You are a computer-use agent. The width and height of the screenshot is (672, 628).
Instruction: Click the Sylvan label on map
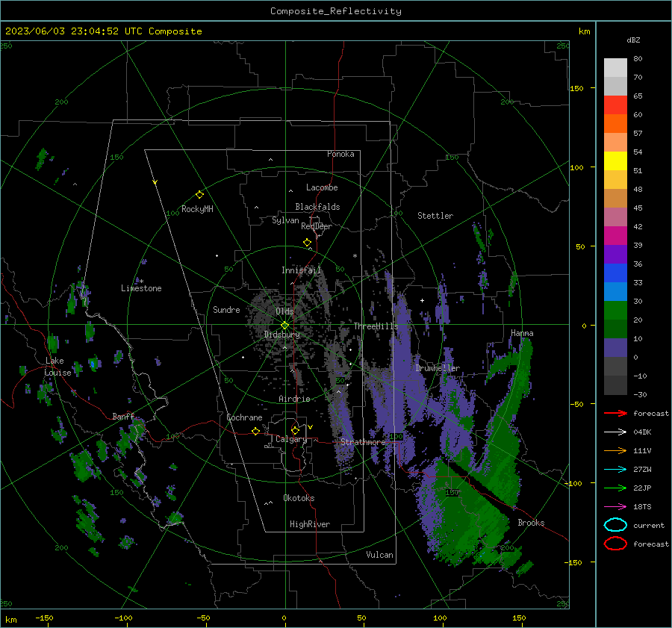[285, 220]
